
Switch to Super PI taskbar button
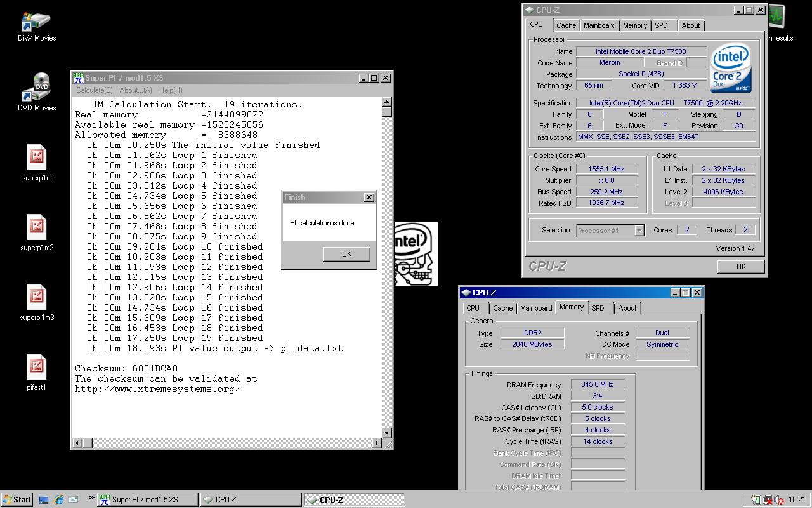[x=147, y=500]
